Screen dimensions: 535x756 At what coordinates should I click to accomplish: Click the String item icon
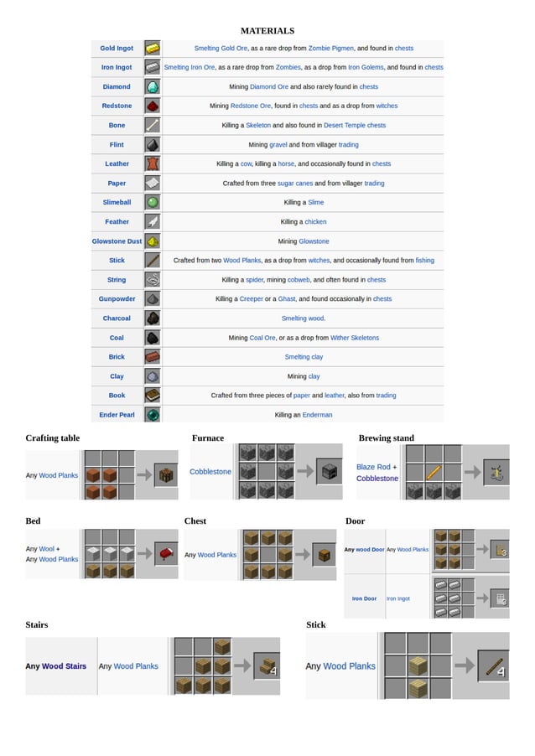153,280
